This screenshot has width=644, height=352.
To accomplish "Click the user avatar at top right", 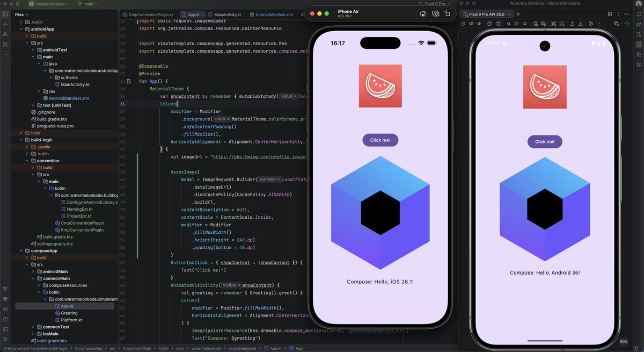I will pyautogui.click(x=639, y=4).
